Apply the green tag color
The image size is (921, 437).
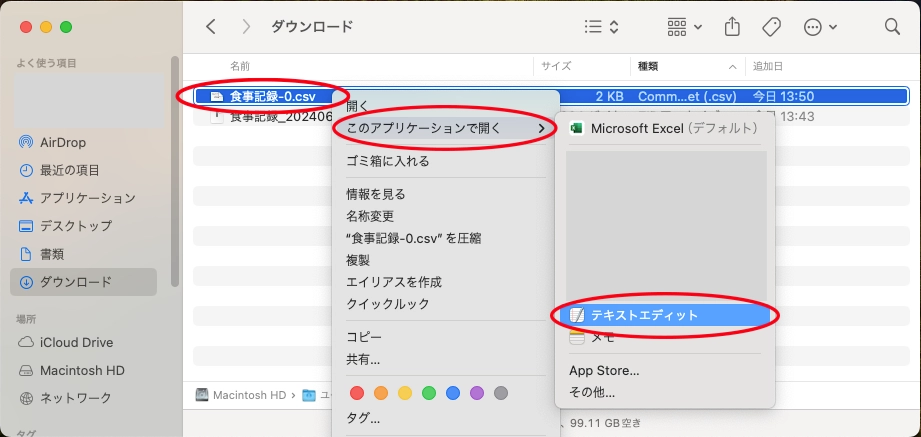(x=429, y=393)
